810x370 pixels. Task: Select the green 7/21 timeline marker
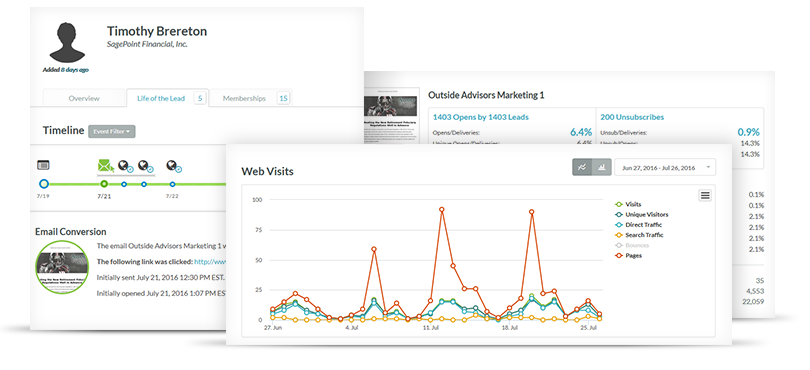coord(104,183)
